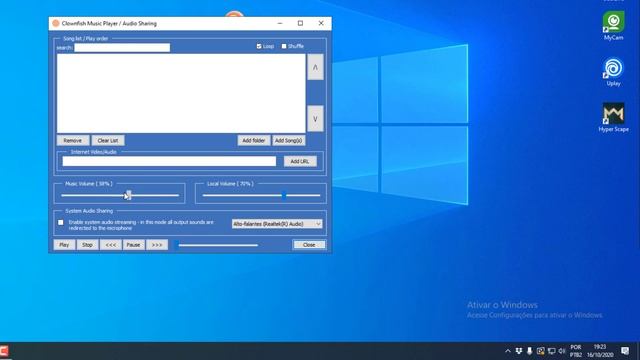This screenshot has height=360, width=640.
Task: Click the Add URL button
Action: tap(300, 161)
